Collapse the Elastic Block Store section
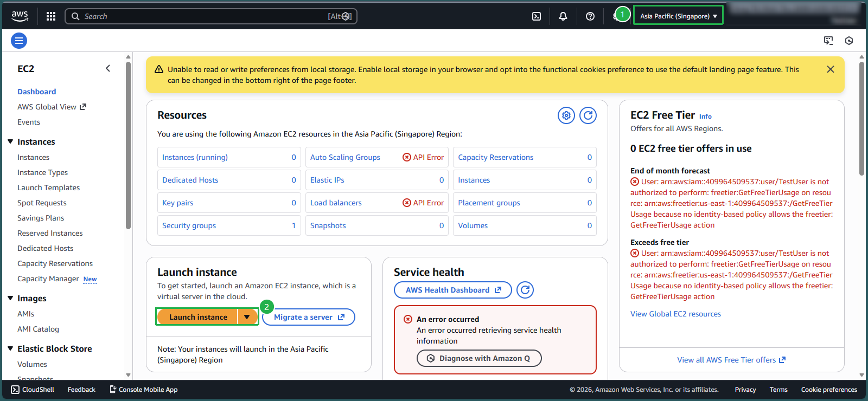 (10, 348)
